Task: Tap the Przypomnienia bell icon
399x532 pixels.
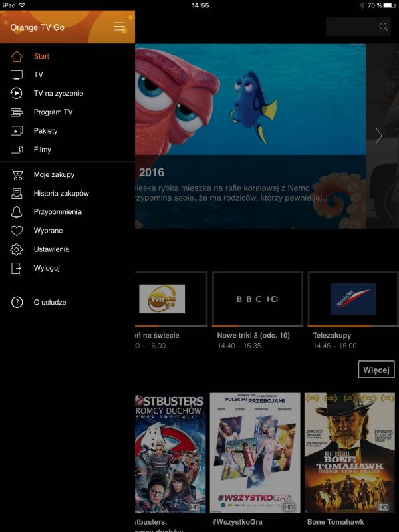Action: coord(17,211)
